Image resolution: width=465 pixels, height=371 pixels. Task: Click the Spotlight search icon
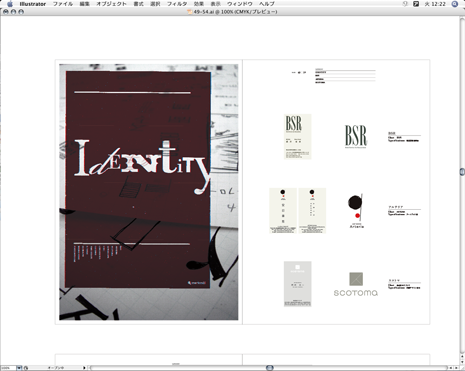[x=455, y=4]
